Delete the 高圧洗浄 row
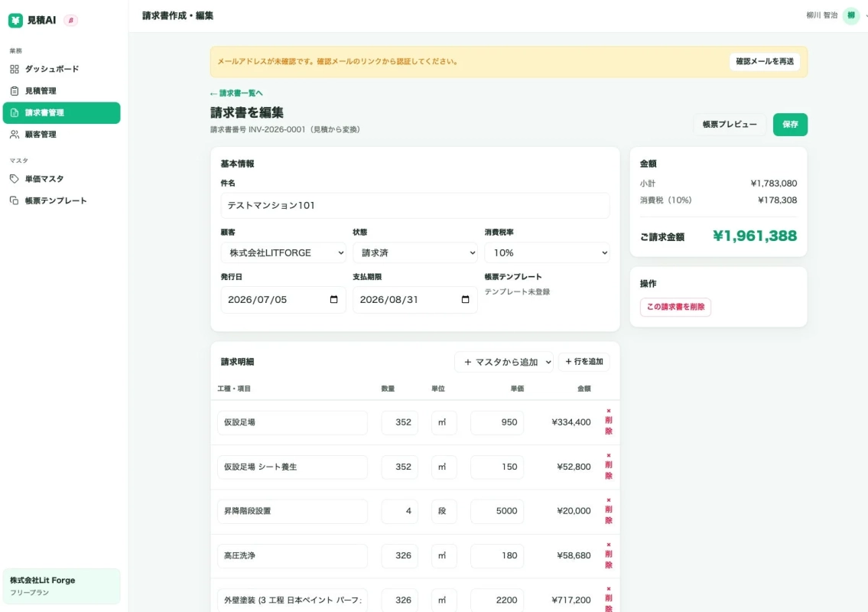Screen dimensions: 868x612 pos(609,555)
